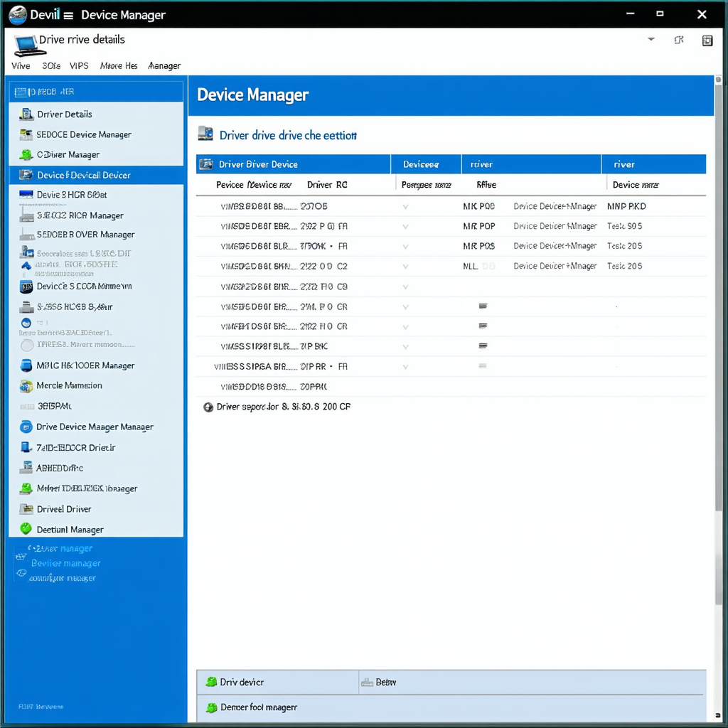Expand dropdown arrow in the header toolbar

(x=651, y=40)
